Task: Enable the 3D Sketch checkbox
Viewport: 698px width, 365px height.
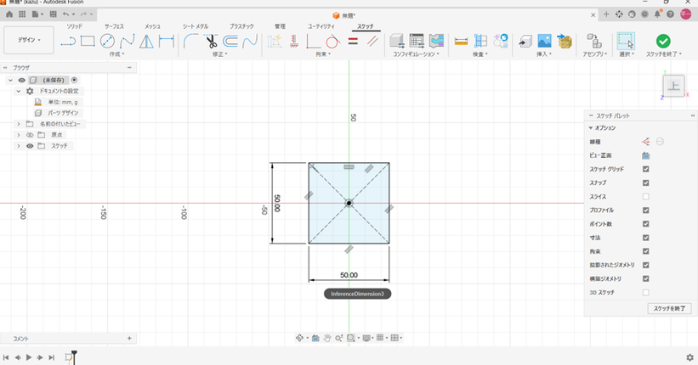Action: click(646, 292)
